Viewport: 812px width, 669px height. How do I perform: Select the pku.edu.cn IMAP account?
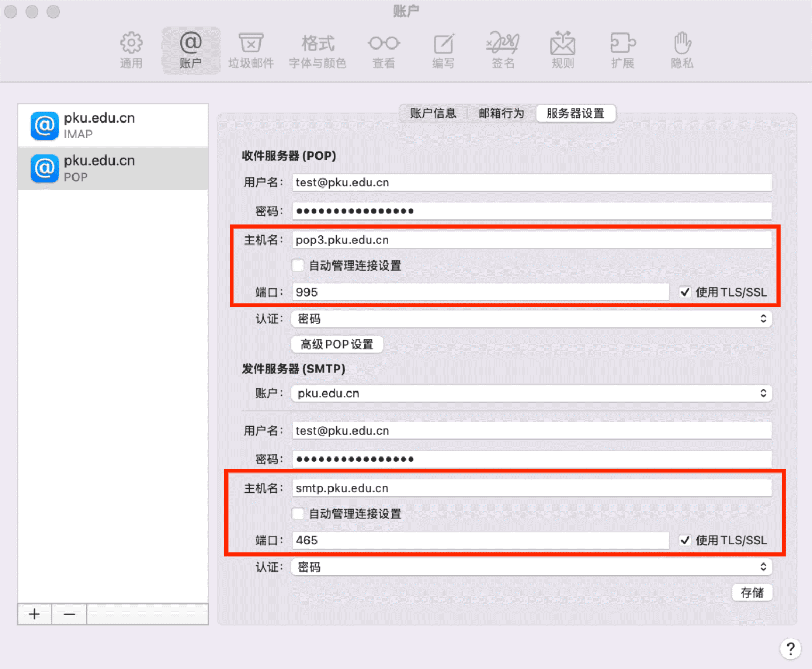tap(113, 126)
